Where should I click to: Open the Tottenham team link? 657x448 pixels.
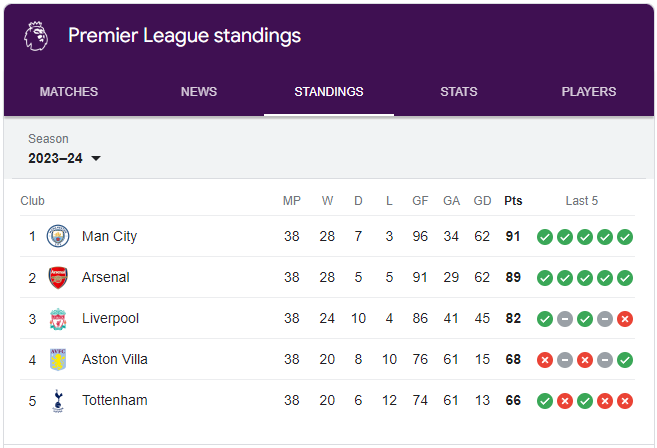click(x=114, y=400)
